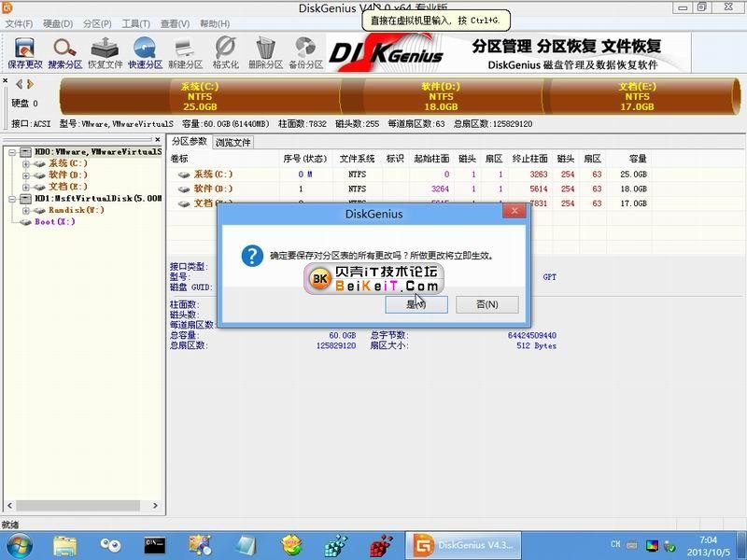
Task: Collapse the HD1 MsftVirtualDisk node
Action: click(x=12, y=199)
